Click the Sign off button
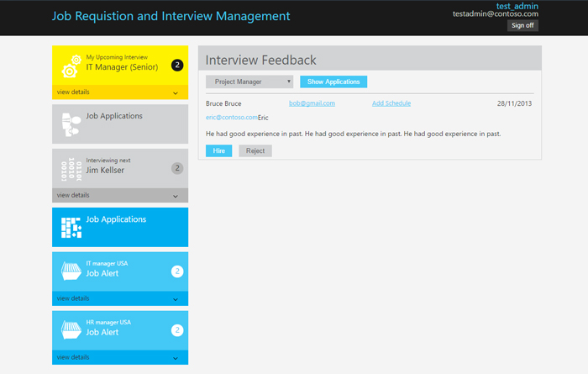This screenshot has width=588, height=374. 522,25
